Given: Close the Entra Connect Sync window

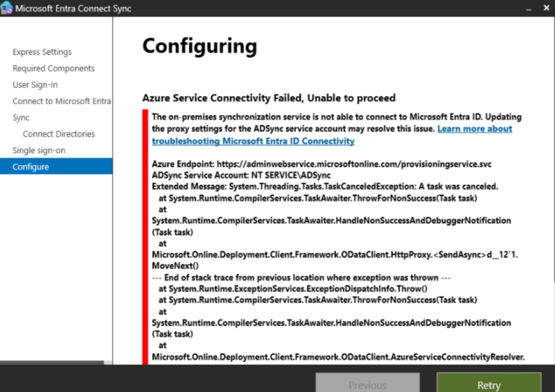Looking at the screenshot, I should coord(546,8).
